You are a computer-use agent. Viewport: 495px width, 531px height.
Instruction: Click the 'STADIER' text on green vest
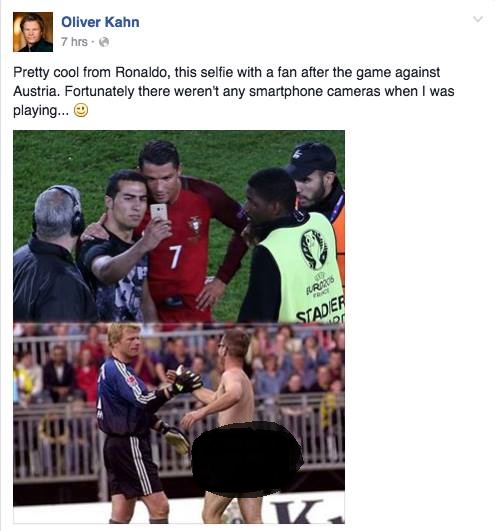click(320, 310)
